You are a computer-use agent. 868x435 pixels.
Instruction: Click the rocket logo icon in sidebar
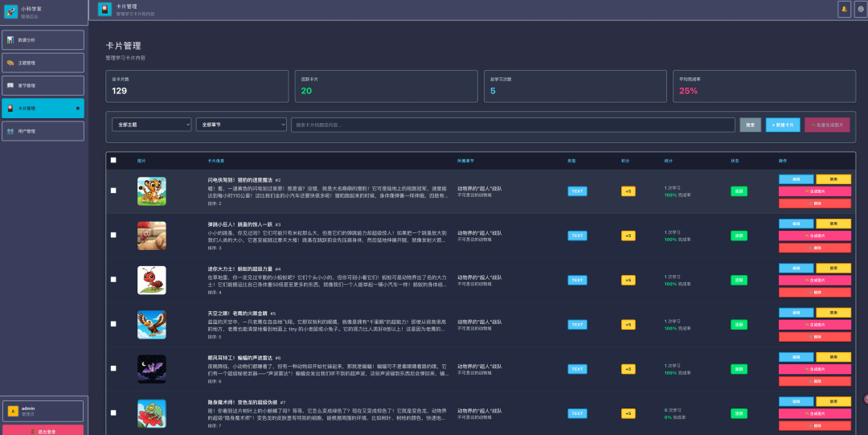pyautogui.click(x=11, y=11)
